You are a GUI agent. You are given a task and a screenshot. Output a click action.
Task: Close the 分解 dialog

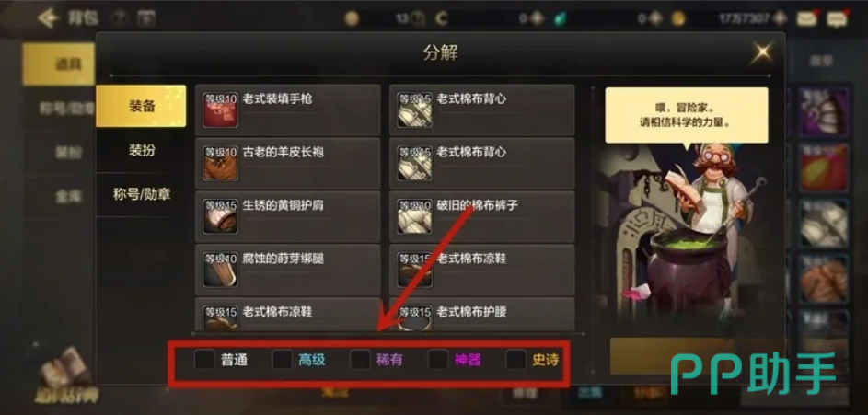[x=762, y=52]
